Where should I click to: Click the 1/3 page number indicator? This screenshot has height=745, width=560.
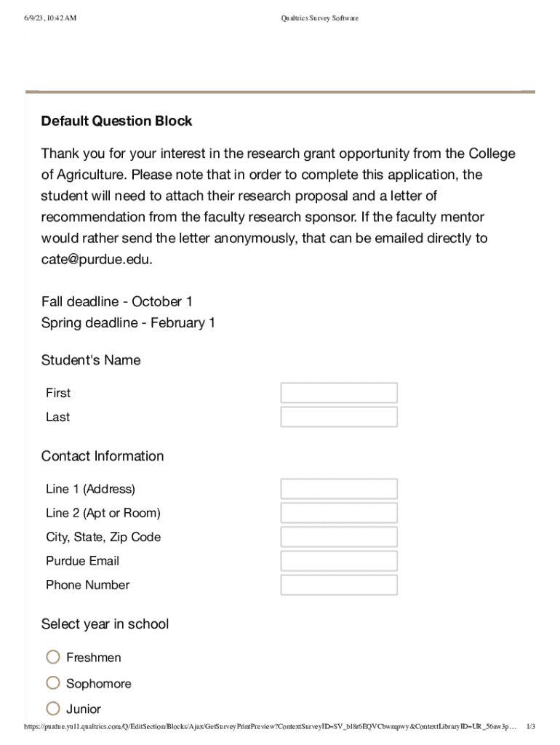point(531,727)
